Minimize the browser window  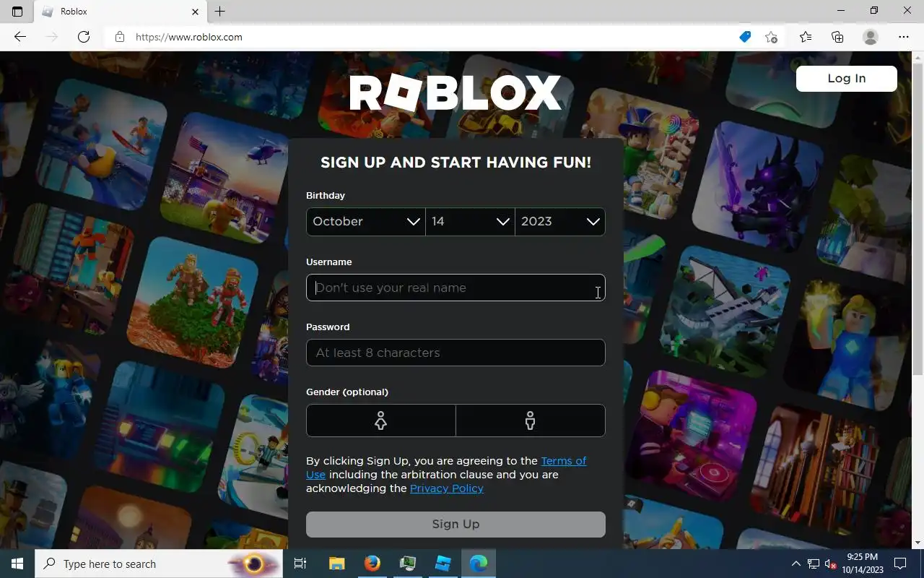pos(841,11)
